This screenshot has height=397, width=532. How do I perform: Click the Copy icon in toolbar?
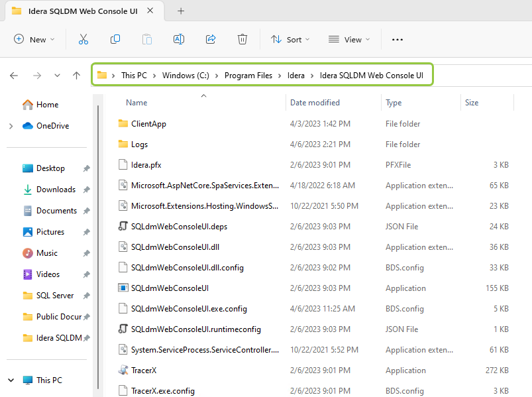[x=115, y=40]
